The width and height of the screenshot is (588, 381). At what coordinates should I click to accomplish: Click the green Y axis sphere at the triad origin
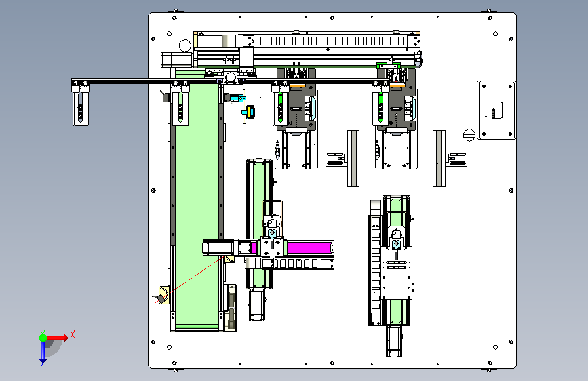coord(43,338)
